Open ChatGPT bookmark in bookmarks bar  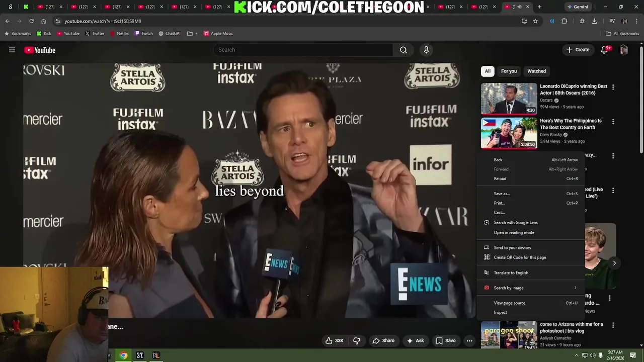[x=170, y=34]
